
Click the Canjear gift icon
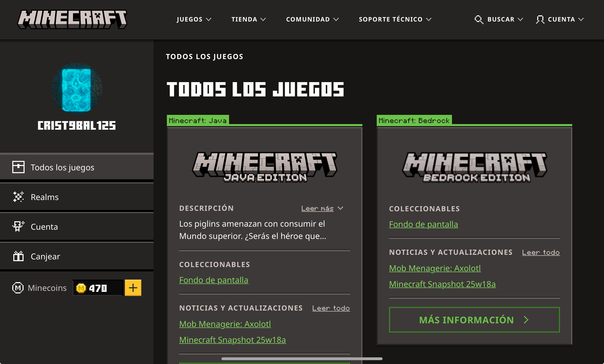[x=18, y=256]
